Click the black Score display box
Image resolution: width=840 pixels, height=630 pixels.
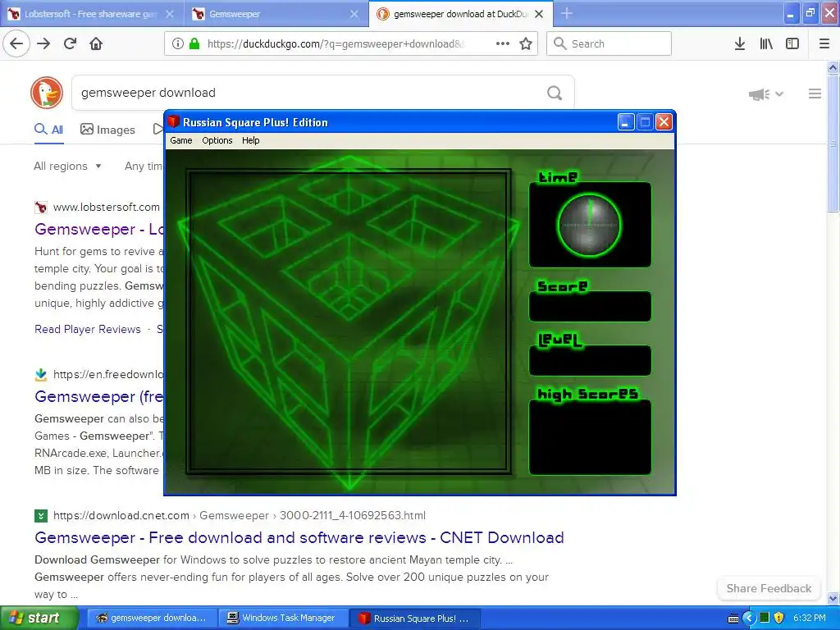(590, 307)
